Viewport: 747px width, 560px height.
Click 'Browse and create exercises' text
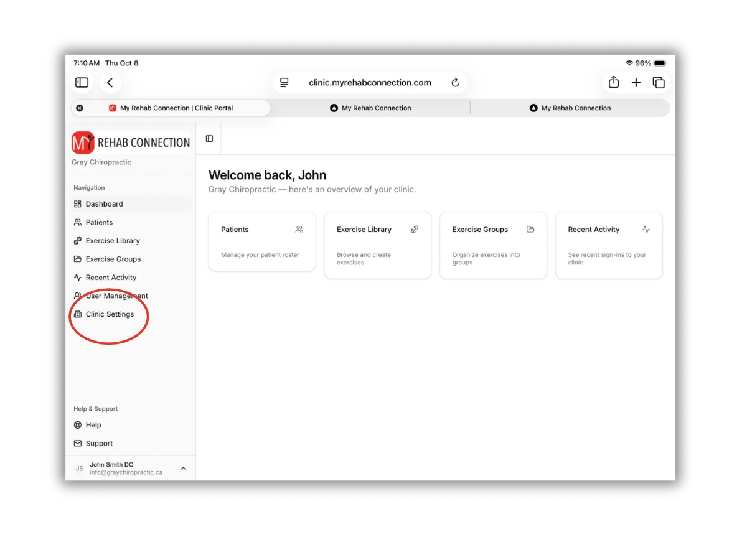(364, 259)
